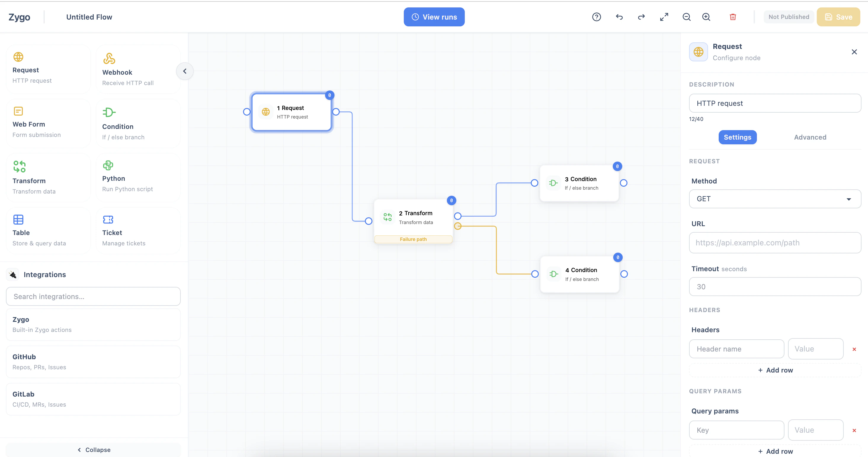This screenshot has width=868, height=457.
Task: Click the undo arrow icon
Action: [x=619, y=17]
